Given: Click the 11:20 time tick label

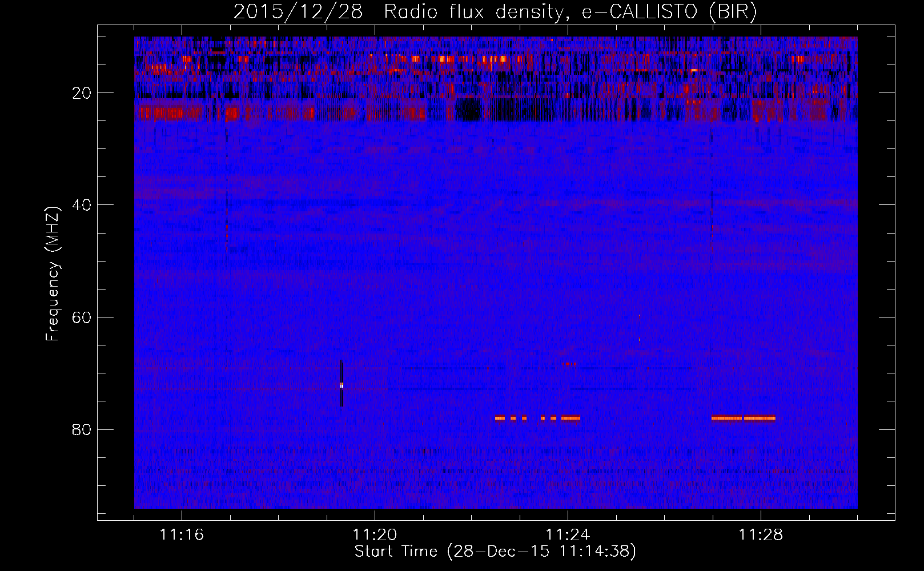Looking at the screenshot, I should [x=375, y=535].
